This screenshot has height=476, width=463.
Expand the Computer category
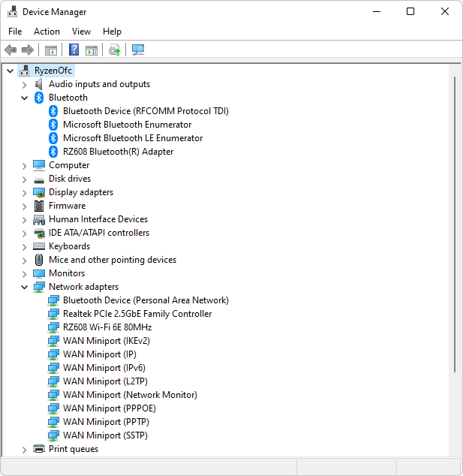tap(25, 166)
